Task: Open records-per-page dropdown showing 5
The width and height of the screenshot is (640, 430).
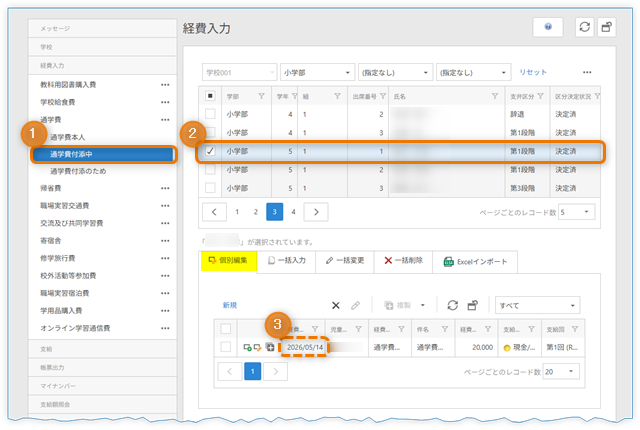Action: [x=576, y=212]
